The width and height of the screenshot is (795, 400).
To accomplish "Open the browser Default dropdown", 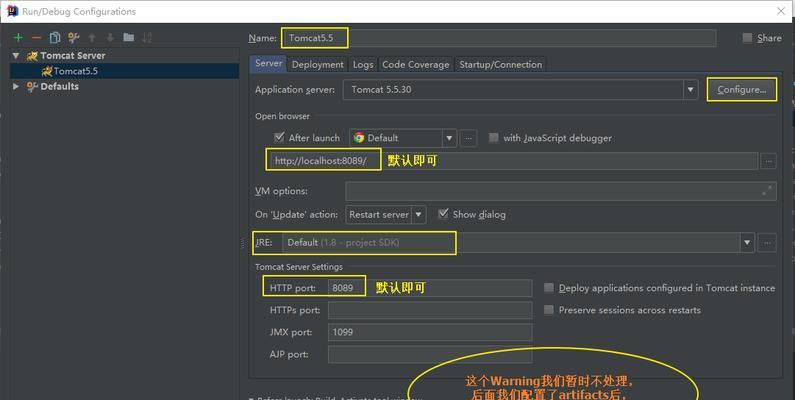I will click(449, 138).
